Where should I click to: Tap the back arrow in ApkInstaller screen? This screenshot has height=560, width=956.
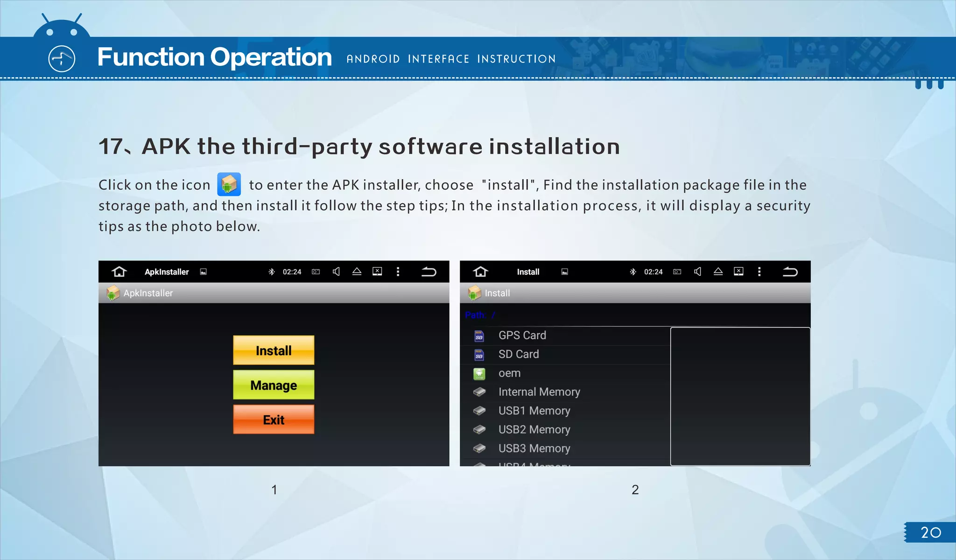[x=429, y=272]
